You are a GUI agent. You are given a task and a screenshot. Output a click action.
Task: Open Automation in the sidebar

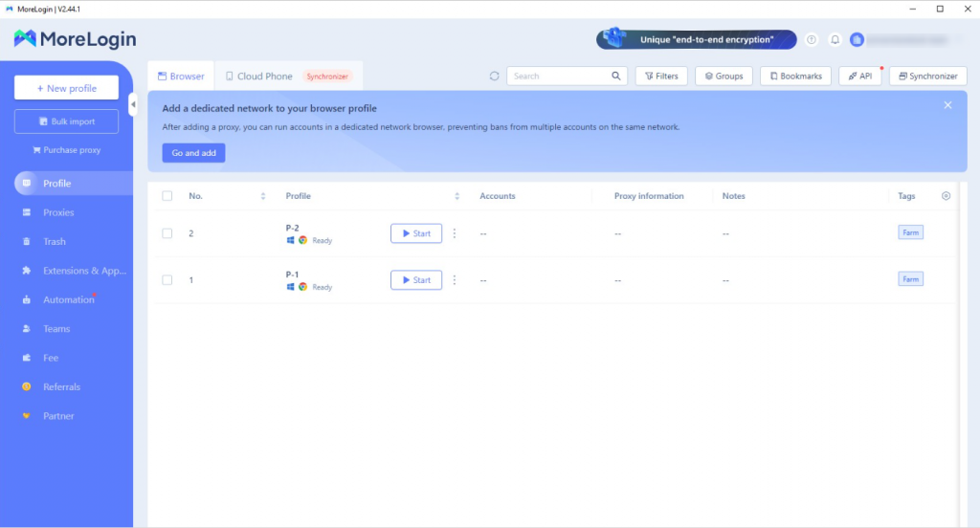click(x=69, y=300)
